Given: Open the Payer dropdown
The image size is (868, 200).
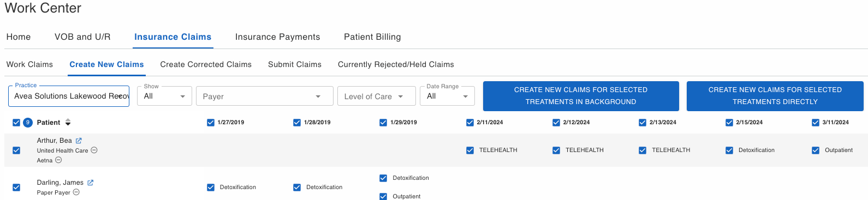Looking at the screenshot, I should (x=265, y=96).
